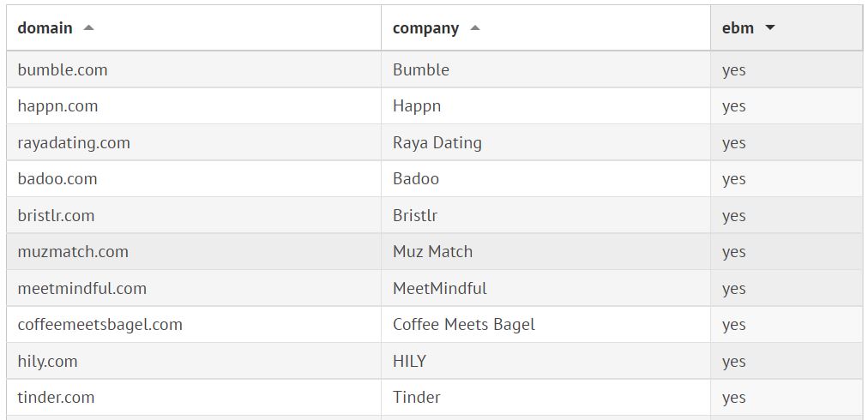Select the domain column header
868x420 pixels.
(x=45, y=27)
